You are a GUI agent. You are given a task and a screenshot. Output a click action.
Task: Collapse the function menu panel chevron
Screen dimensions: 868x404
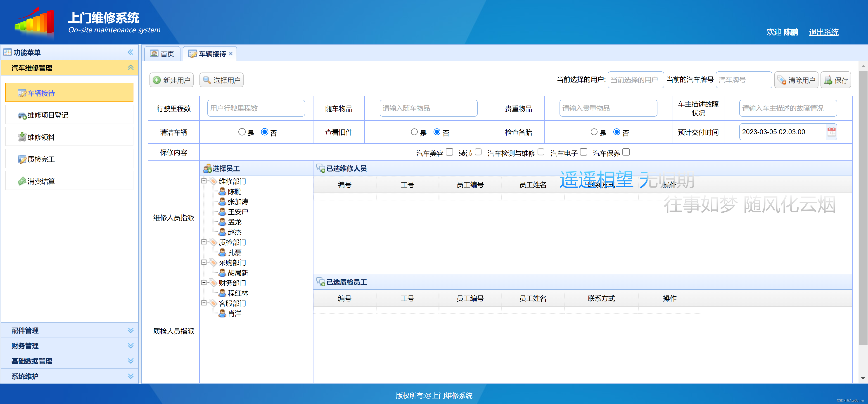pyautogui.click(x=130, y=52)
